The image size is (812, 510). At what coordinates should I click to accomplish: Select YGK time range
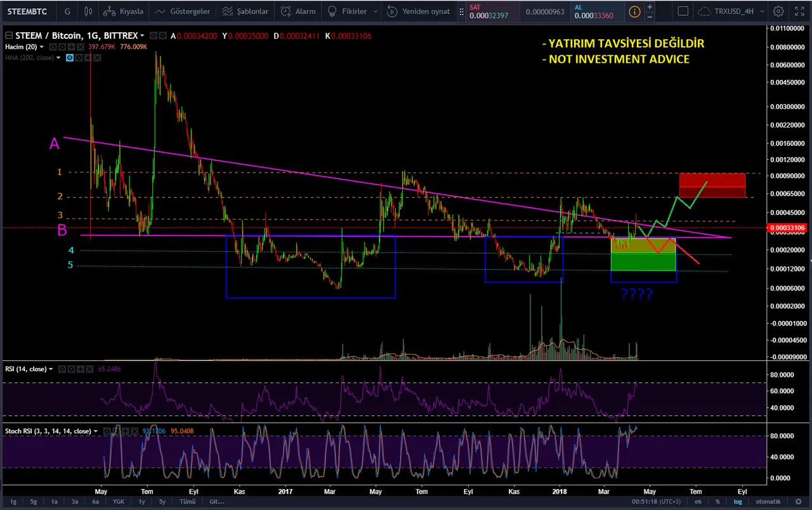(x=119, y=501)
